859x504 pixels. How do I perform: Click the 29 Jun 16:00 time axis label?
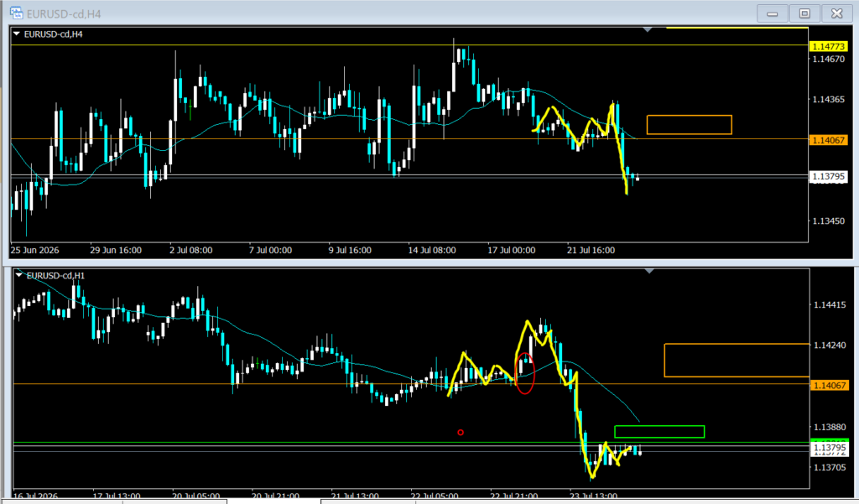coord(116,251)
